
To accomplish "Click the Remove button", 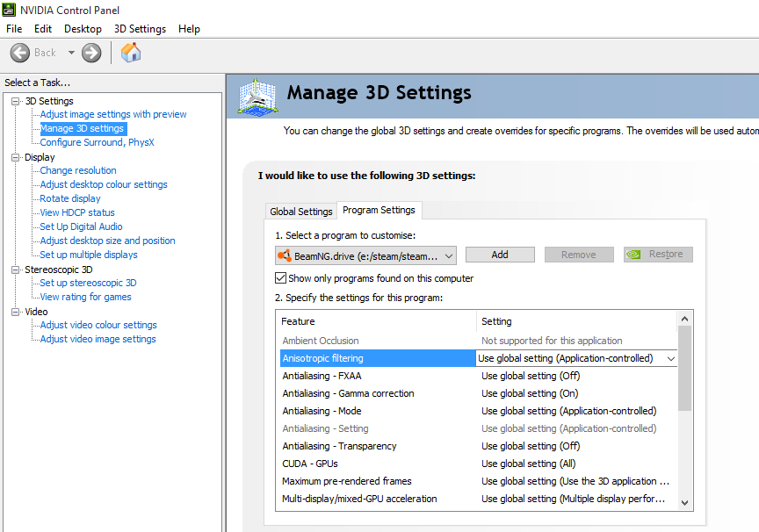I will [x=579, y=255].
